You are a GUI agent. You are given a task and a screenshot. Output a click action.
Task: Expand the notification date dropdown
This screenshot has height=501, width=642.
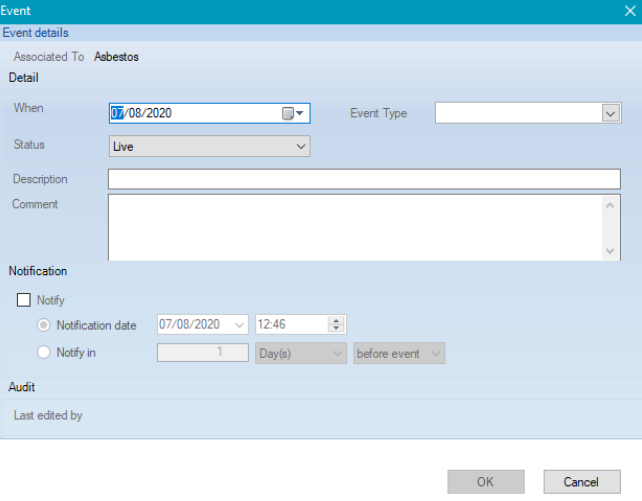[x=239, y=325]
